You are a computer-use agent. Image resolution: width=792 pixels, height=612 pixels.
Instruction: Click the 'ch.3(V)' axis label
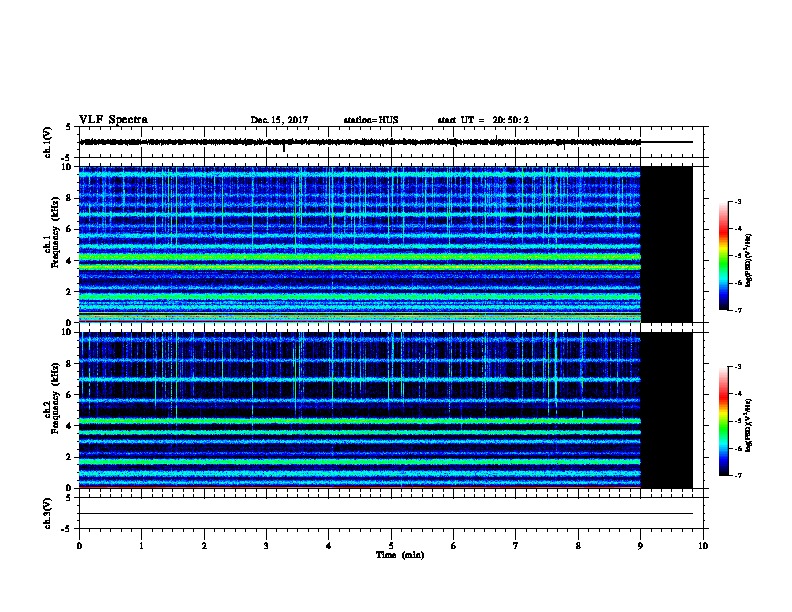48,513
